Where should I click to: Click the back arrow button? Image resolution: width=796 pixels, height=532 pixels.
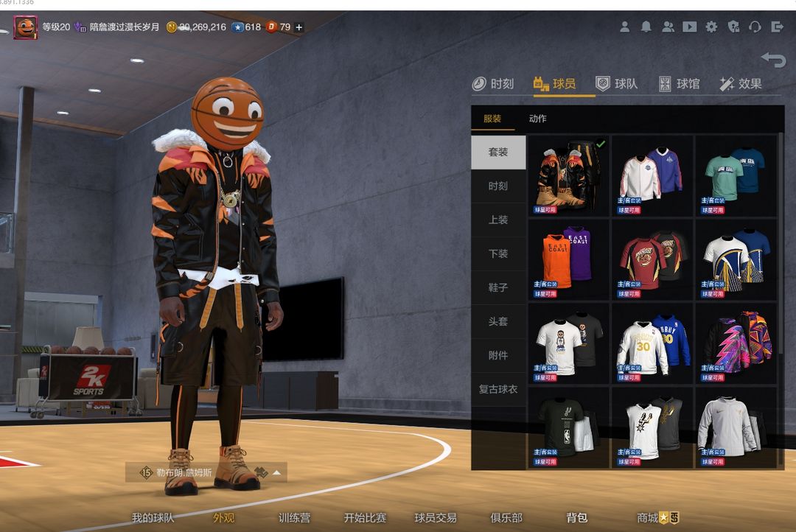(x=774, y=60)
